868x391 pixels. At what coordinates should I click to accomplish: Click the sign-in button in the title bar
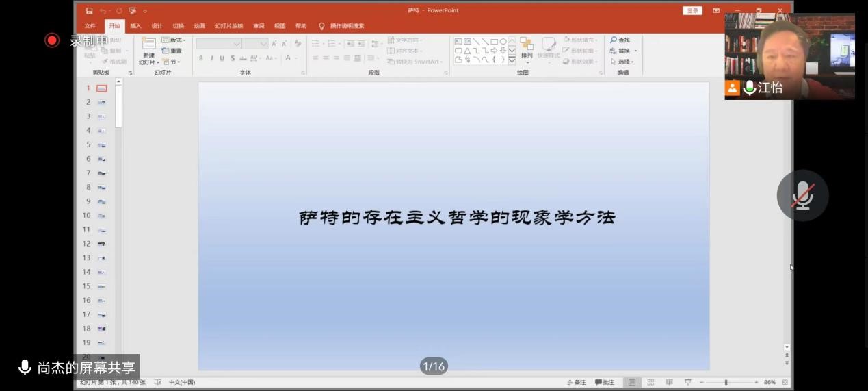click(x=692, y=11)
